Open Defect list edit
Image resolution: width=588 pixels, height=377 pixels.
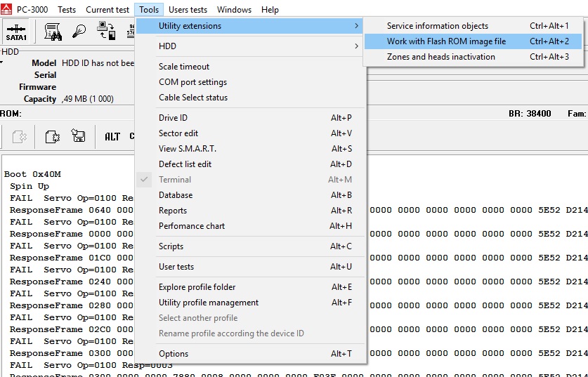pyautogui.click(x=251, y=164)
